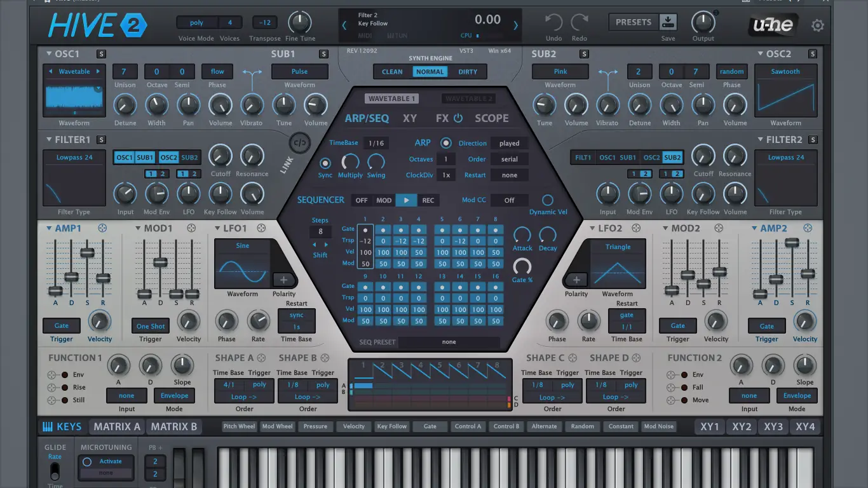Viewport: 868px width, 488px height.
Task: Toggle the arpeggiator Sync radio button
Action: tap(325, 163)
